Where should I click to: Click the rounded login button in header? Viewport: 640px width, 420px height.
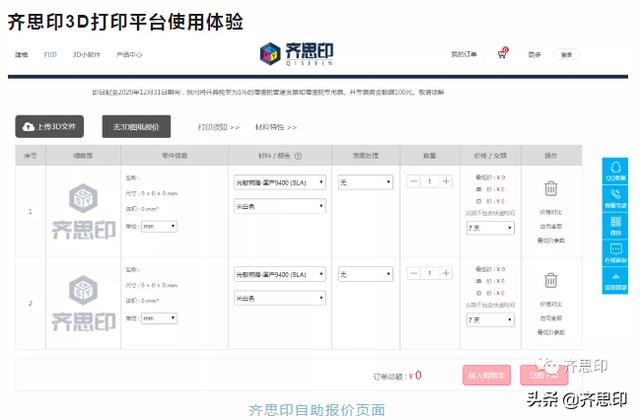(567, 54)
